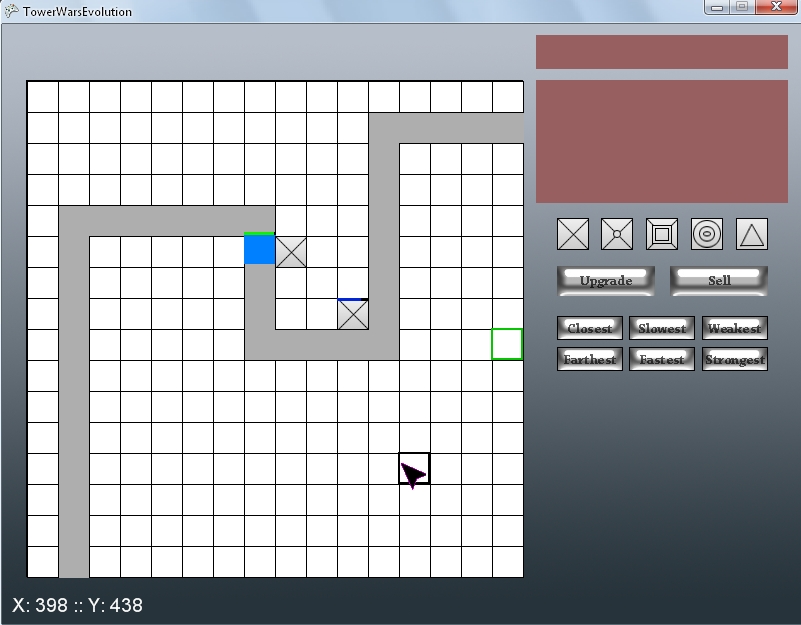Click the large reddish info panel

click(662, 141)
